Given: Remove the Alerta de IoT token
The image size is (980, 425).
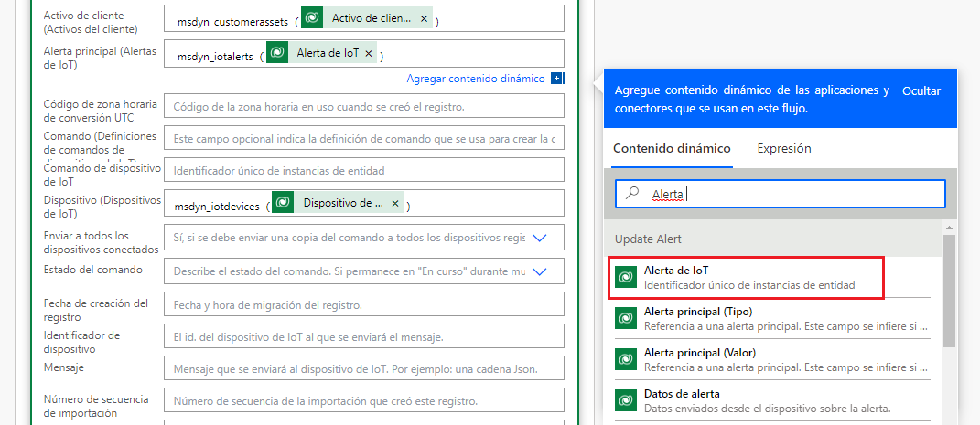Looking at the screenshot, I should pyautogui.click(x=368, y=54).
